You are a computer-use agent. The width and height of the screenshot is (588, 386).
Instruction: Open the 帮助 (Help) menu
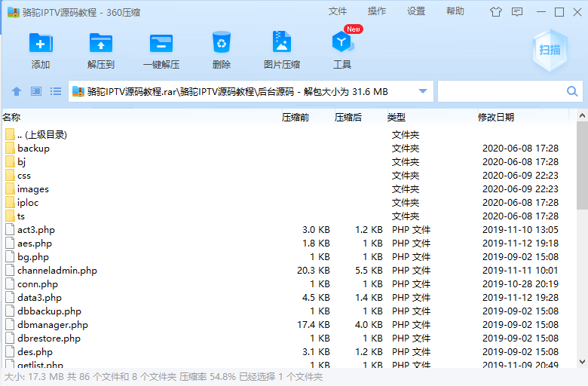pyautogui.click(x=455, y=11)
